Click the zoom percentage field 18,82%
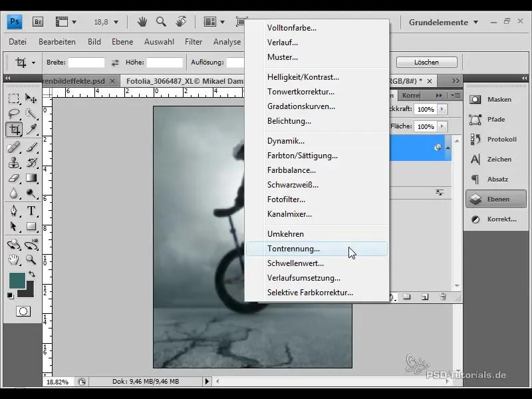This screenshot has height=399, width=532. pyautogui.click(x=58, y=382)
